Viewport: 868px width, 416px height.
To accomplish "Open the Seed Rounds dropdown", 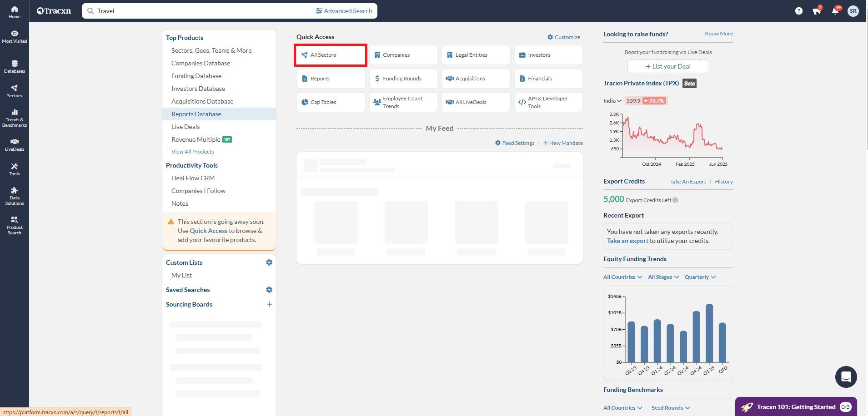I will point(670,408).
